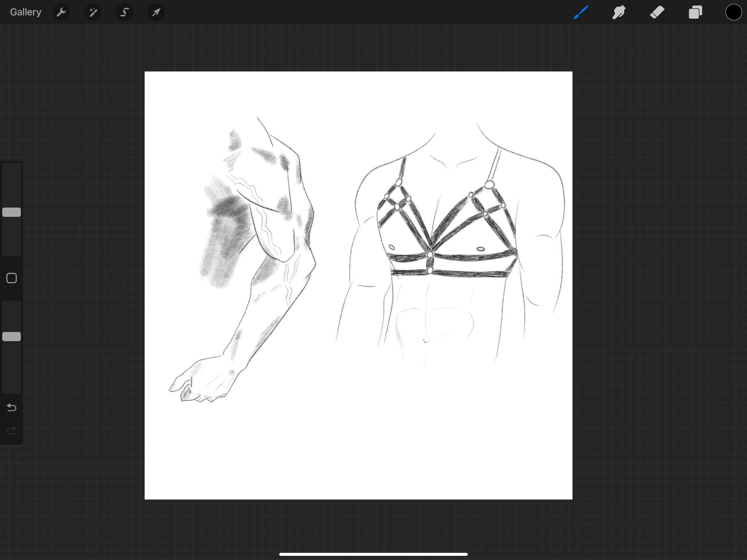The image size is (747, 560).
Task: Return to the Gallery
Action: (x=25, y=12)
